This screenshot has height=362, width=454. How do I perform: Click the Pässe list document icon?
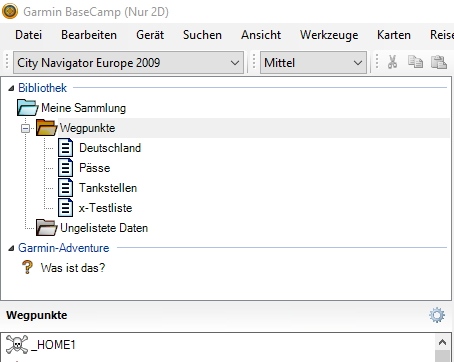pyautogui.click(x=65, y=168)
